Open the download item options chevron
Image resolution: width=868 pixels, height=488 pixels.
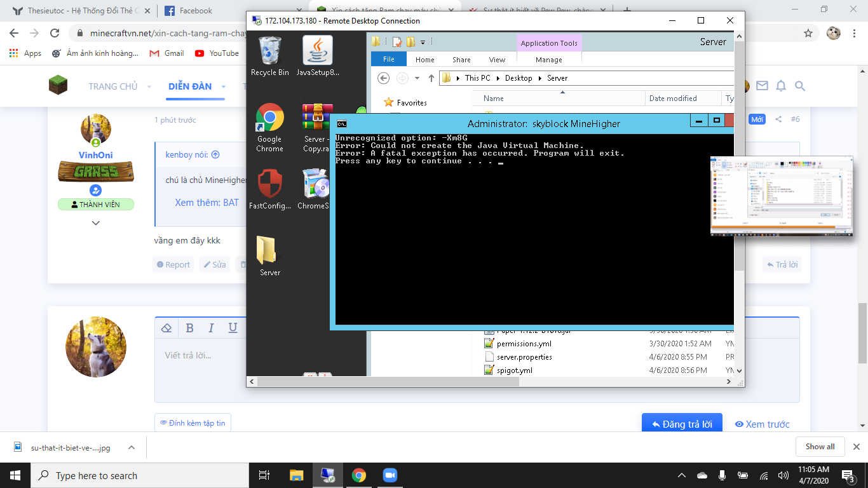132,447
